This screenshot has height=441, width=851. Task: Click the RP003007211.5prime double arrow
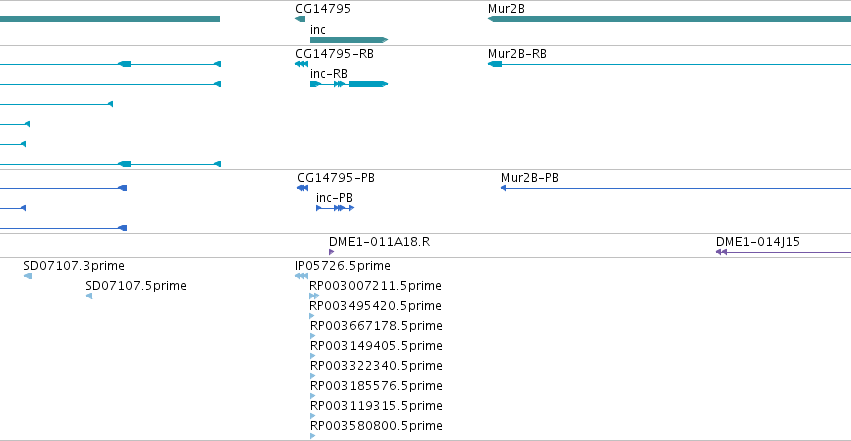314,296
